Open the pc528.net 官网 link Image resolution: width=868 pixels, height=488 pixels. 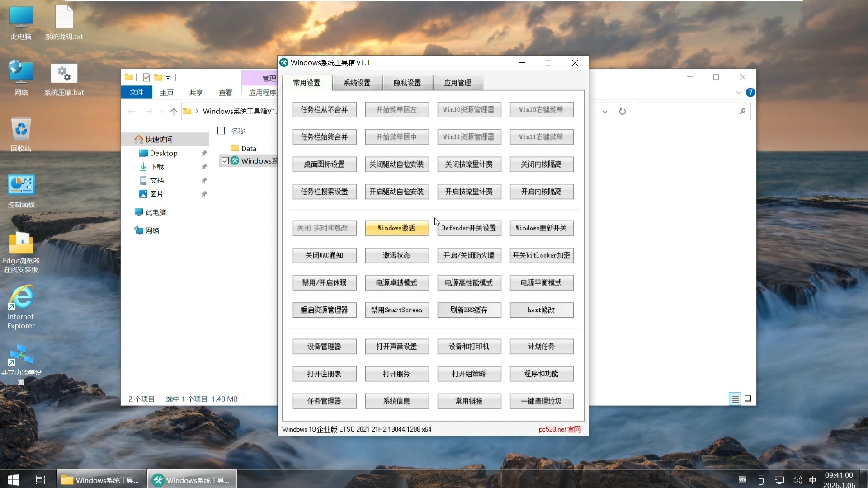(560, 429)
